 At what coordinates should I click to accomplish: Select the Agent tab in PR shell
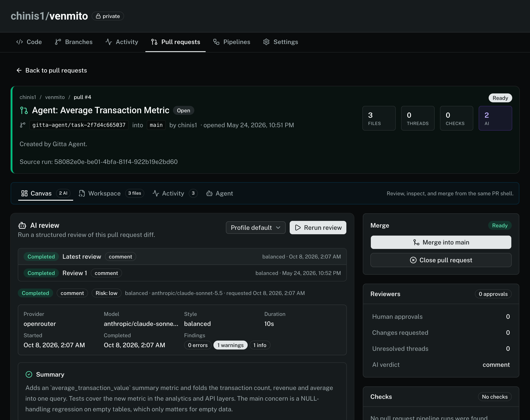point(220,193)
